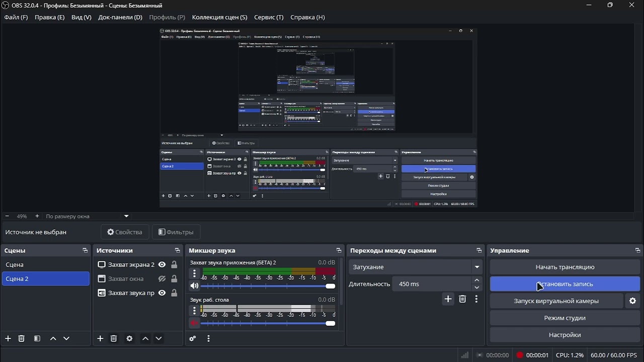This screenshot has width=644, height=362.
Task: Hide the Захват экрана 2 source
Action: click(x=162, y=264)
